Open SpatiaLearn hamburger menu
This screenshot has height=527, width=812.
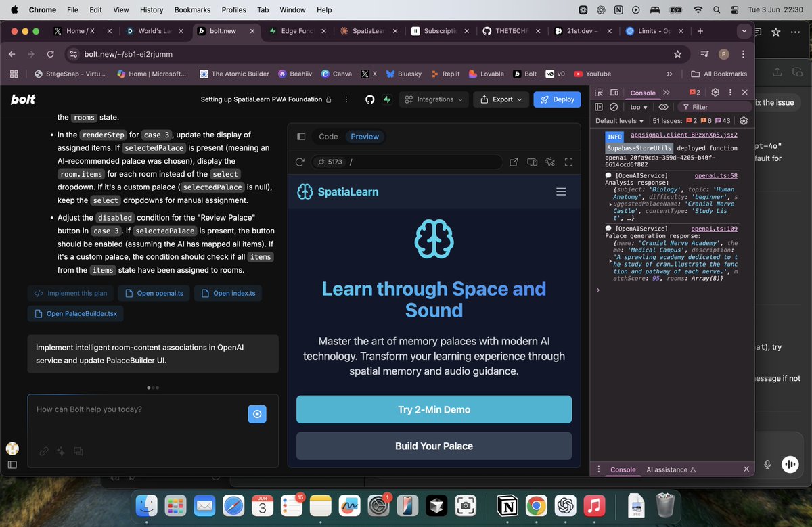tap(561, 192)
